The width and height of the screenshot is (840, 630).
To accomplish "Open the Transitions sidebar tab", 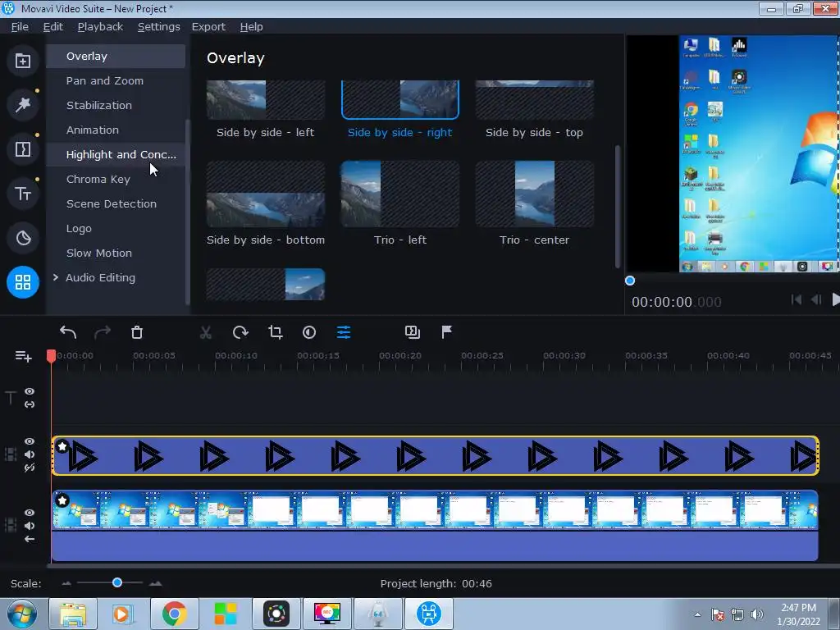I will (22, 149).
